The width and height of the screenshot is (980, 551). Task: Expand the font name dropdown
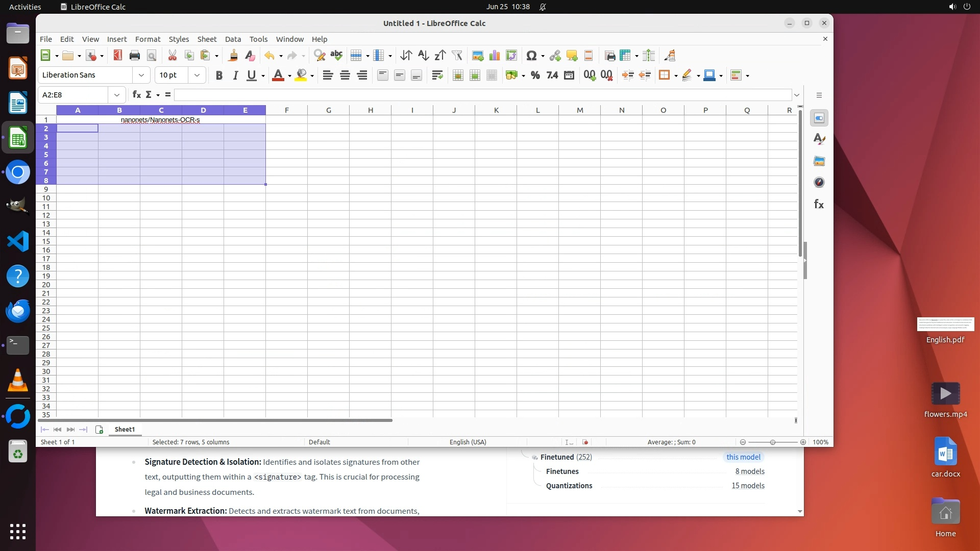coord(141,76)
